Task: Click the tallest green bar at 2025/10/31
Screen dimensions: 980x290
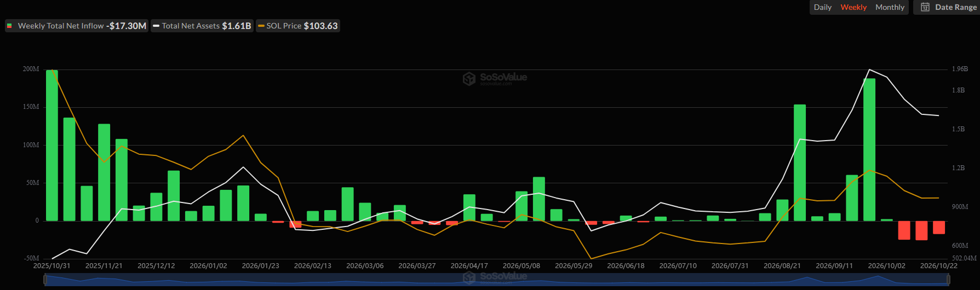Action: [x=52, y=145]
